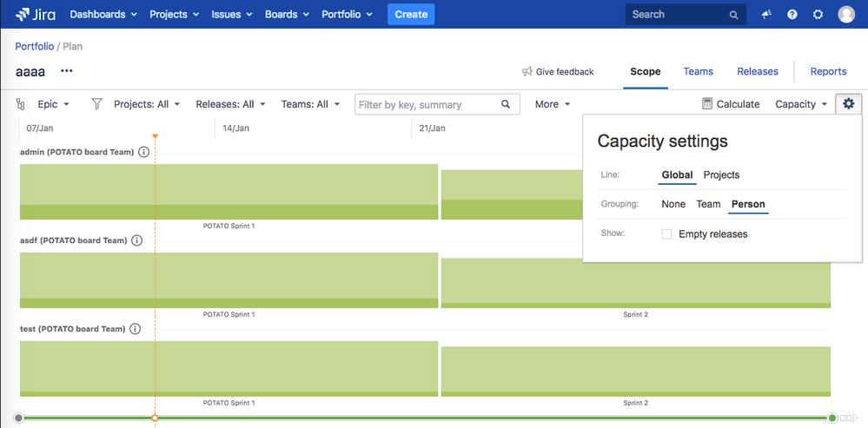Open the Releases: All filter dropdown

(x=231, y=104)
